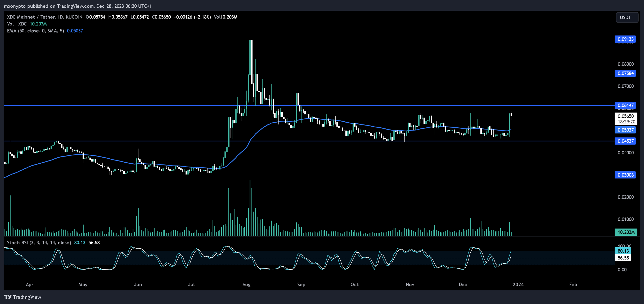Click the EMA value label 0.05037 on axis
Screen dimensions: 644x304
click(625, 130)
